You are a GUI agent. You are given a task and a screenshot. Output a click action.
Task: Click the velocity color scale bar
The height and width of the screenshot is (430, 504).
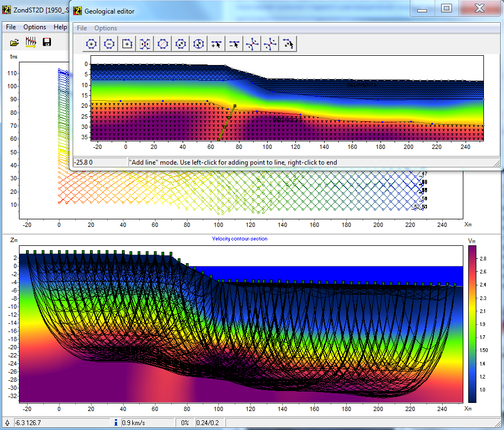point(471,323)
